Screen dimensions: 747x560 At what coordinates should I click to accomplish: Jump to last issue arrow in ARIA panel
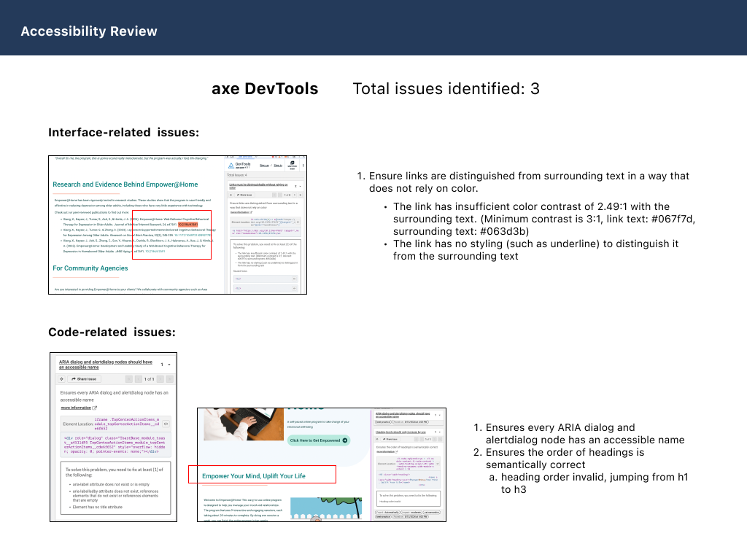pyautogui.click(x=169, y=379)
